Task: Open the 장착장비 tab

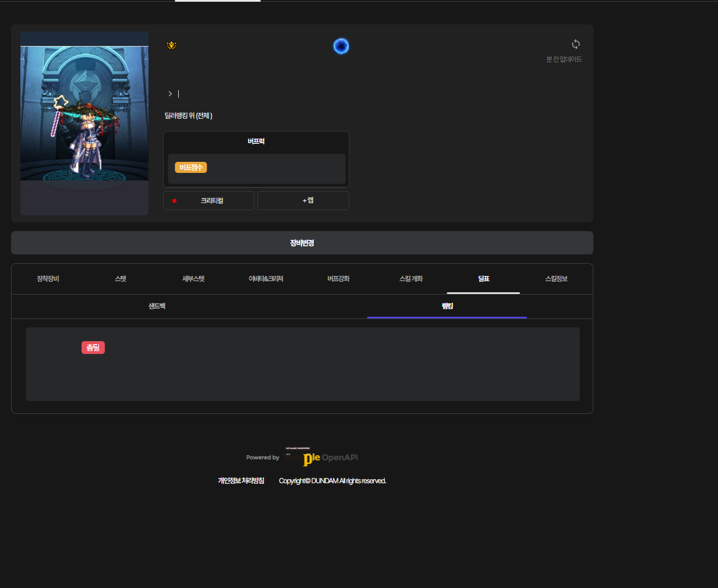Action: pos(48,279)
